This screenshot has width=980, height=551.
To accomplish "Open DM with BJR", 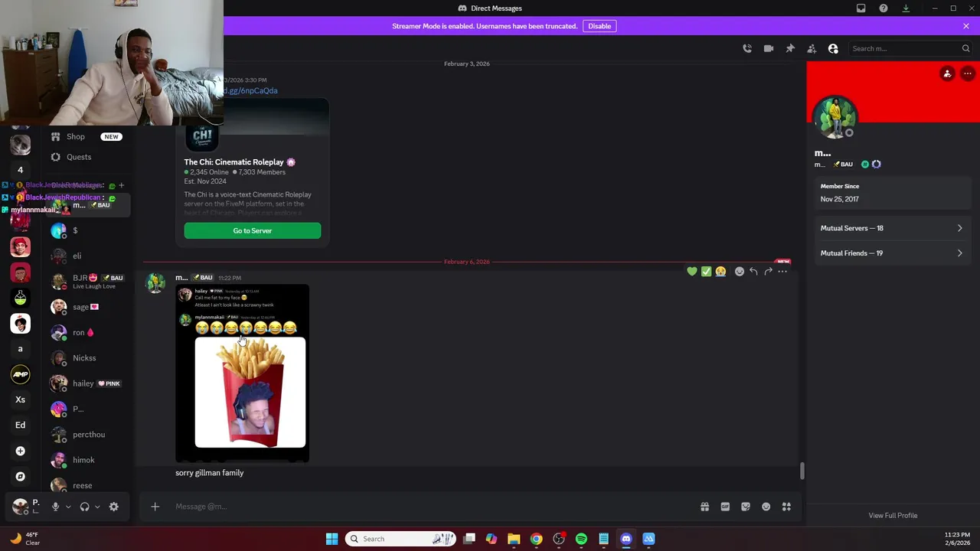I will click(87, 282).
